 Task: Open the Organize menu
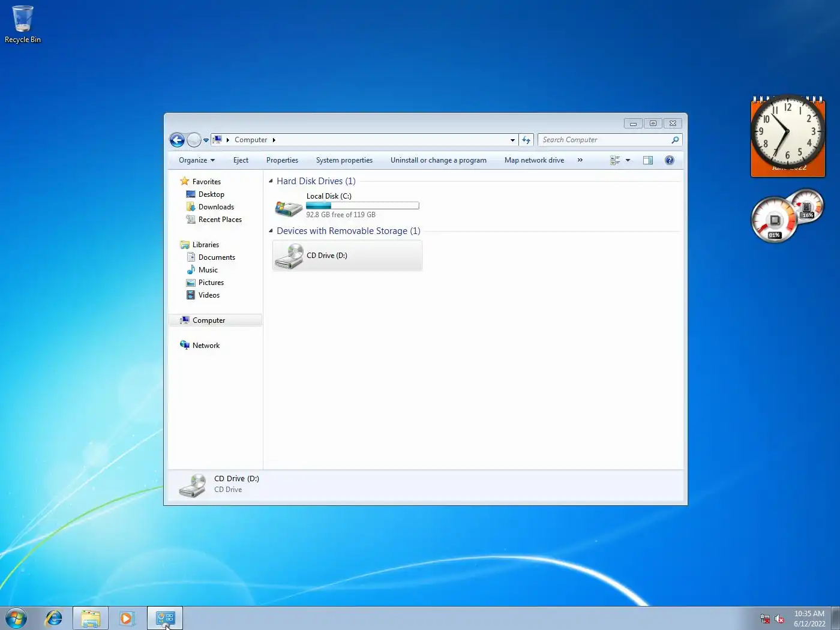coord(197,160)
